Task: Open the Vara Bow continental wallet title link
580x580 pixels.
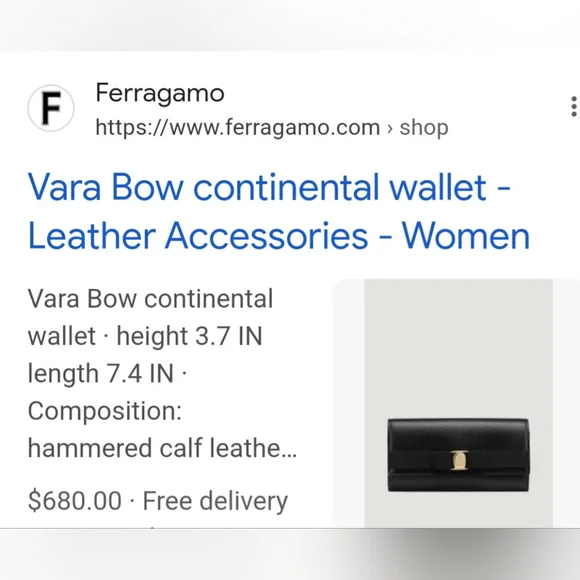Action: click(x=279, y=211)
